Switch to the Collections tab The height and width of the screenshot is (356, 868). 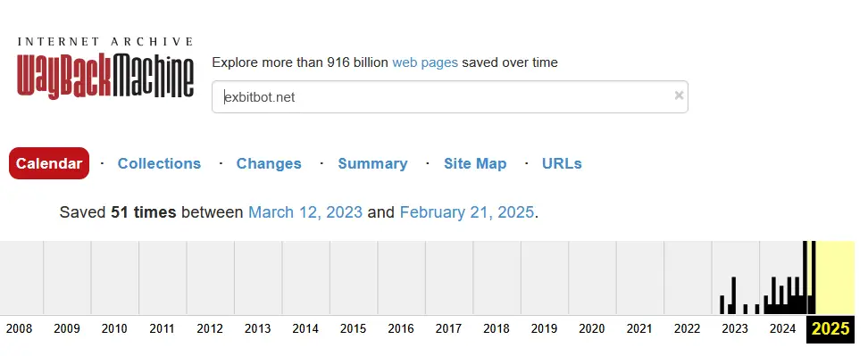click(159, 163)
